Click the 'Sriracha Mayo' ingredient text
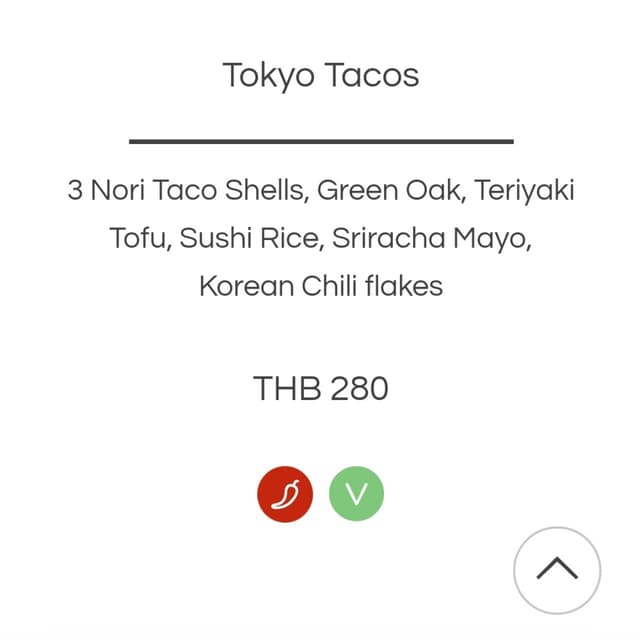The width and height of the screenshot is (640, 640). [x=431, y=239]
